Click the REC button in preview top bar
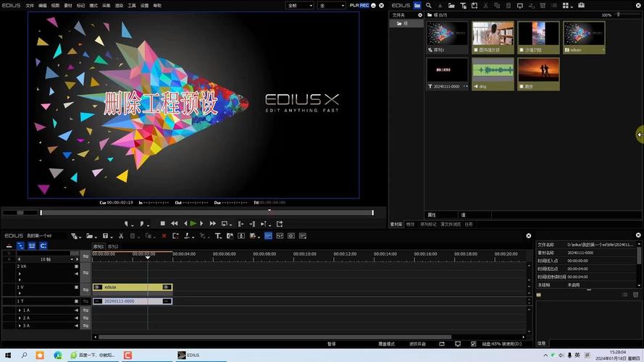Viewport: 644px width, 362px height. 364,5
